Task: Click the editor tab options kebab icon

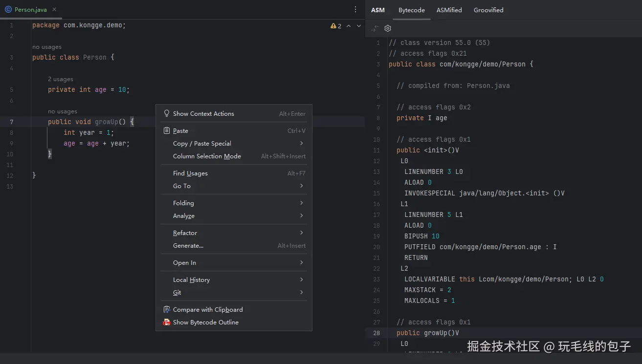Action: coord(355,10)
